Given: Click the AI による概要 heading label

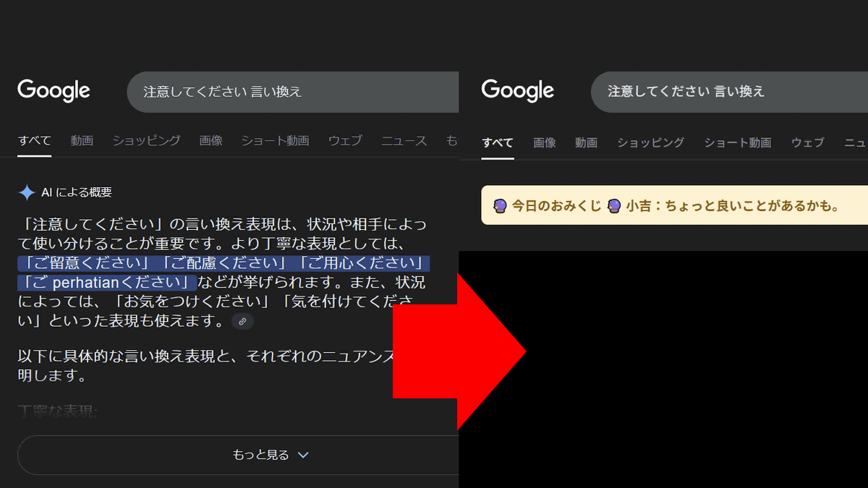Looking at the screenshot, I should [x=77, y=192].
